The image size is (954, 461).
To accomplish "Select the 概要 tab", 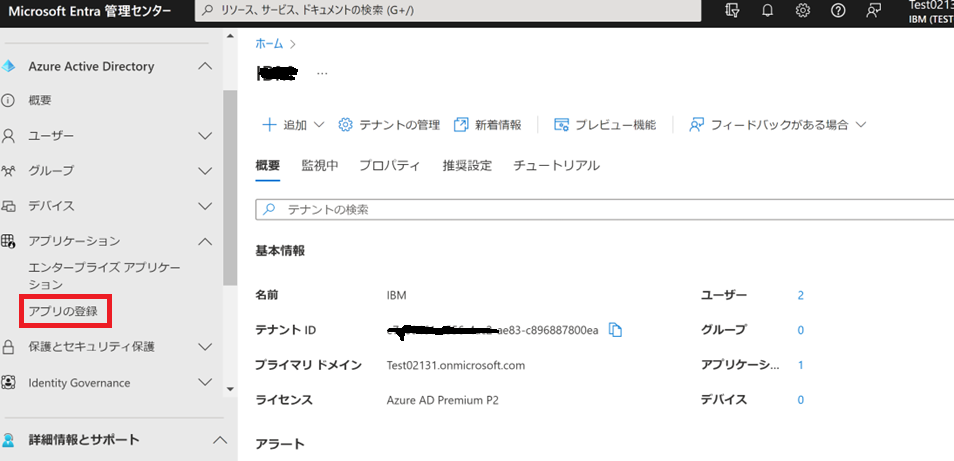I will point(268,165).
